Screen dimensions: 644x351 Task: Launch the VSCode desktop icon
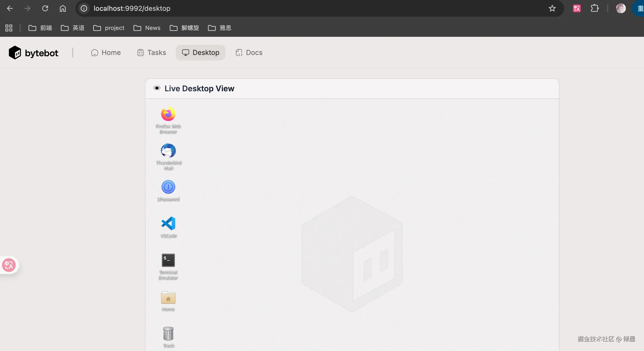click(x=168, y=223)
